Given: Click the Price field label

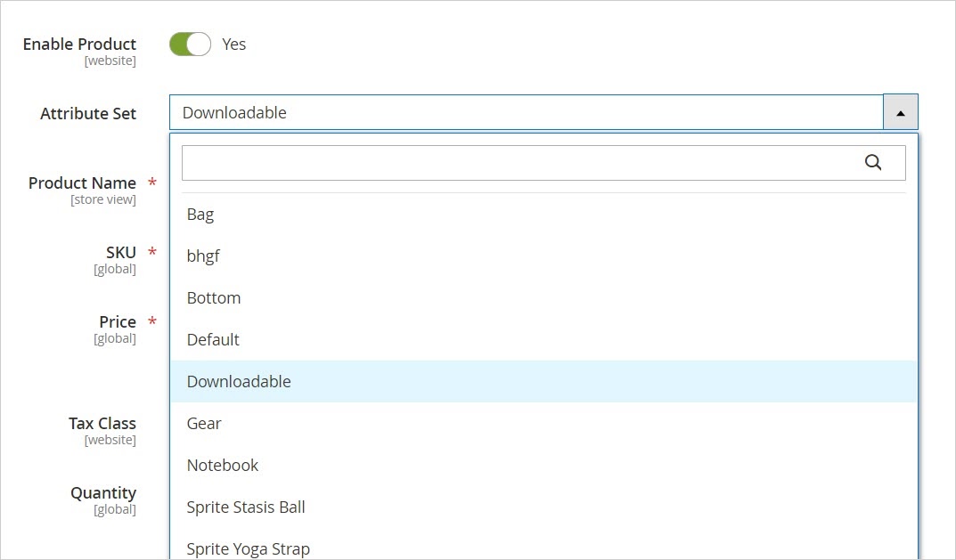Looking at the screenshot, I should click(x=117, y=322).
